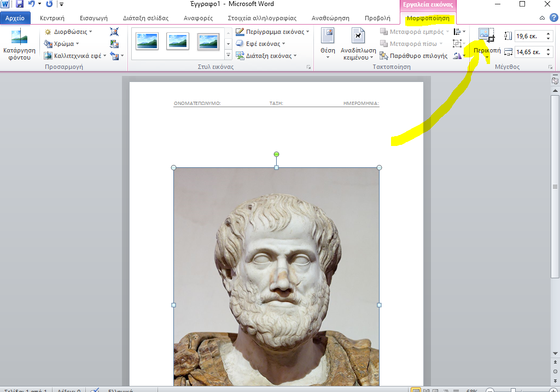Screen dimensions: 560x392
Task: Open Στυλ εικόνας dialog launcher
Action: click(308, 67)
